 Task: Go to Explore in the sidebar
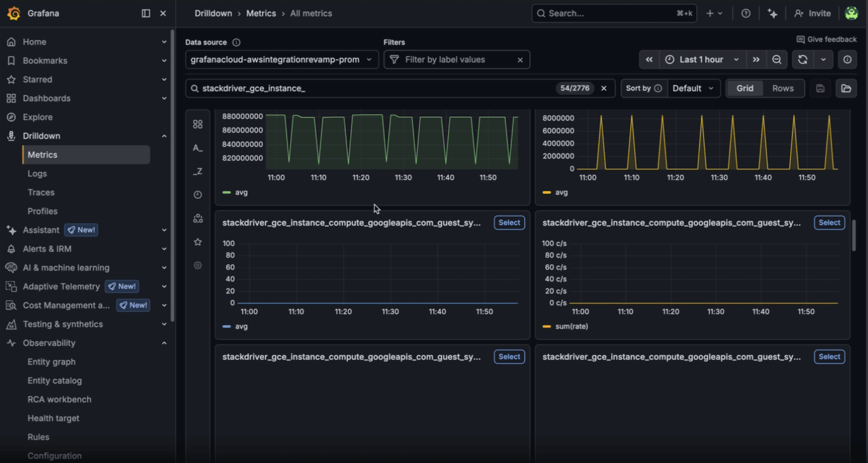[38, 117]
